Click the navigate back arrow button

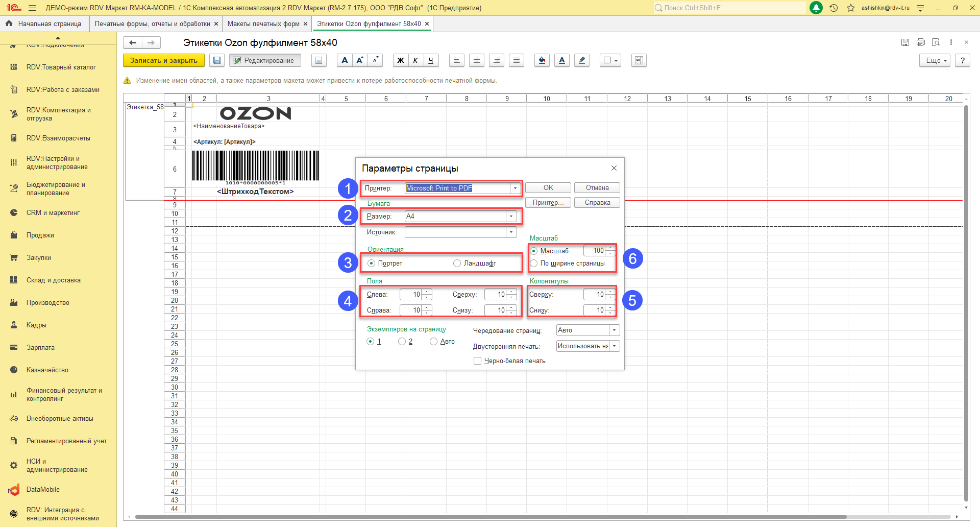click(133, 43)
